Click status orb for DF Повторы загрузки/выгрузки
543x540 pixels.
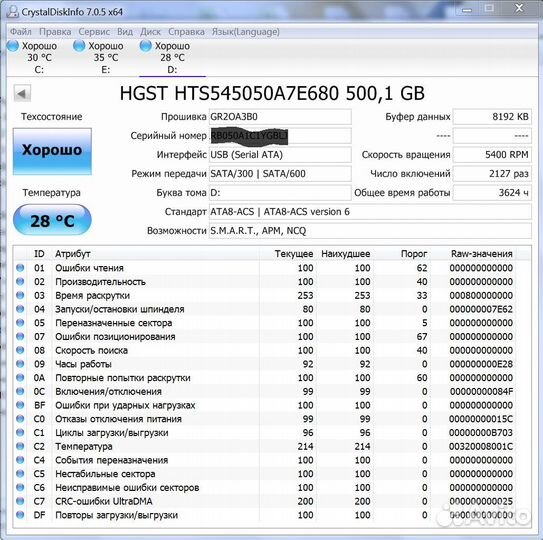[20, 515]
